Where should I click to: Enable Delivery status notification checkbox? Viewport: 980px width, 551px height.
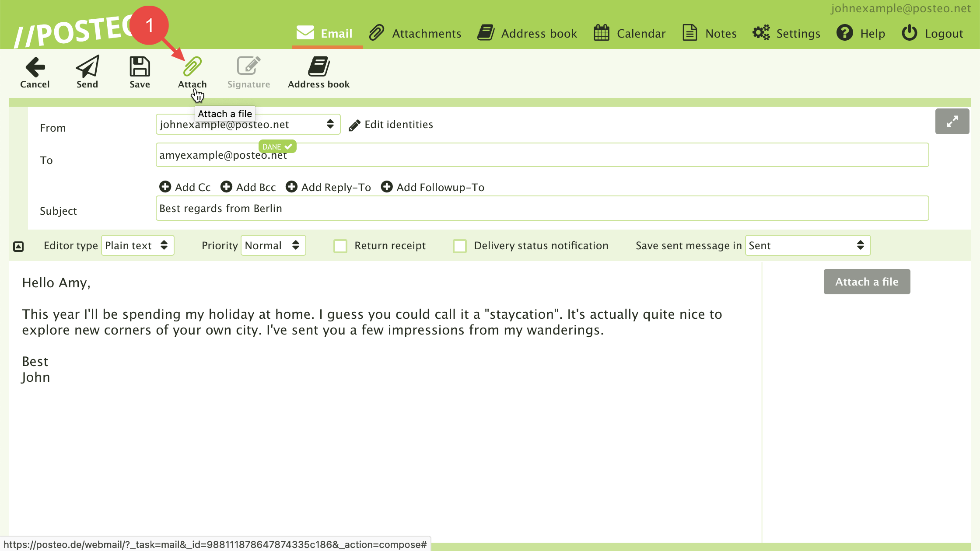459,246
